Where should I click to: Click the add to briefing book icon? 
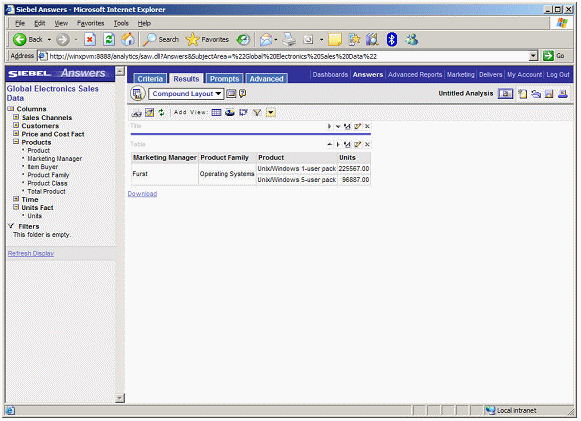click(563, 94)
